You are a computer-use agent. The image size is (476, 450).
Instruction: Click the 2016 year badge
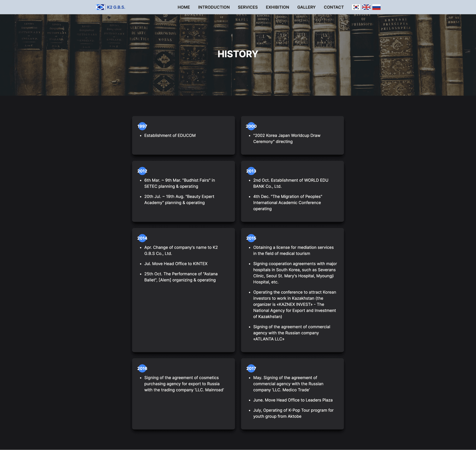coord(142,369)
